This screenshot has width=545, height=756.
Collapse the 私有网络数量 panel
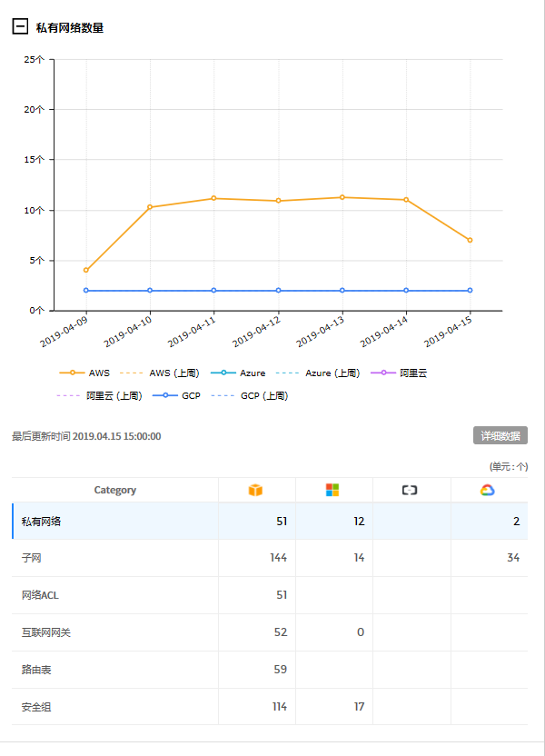click(20, 27)
